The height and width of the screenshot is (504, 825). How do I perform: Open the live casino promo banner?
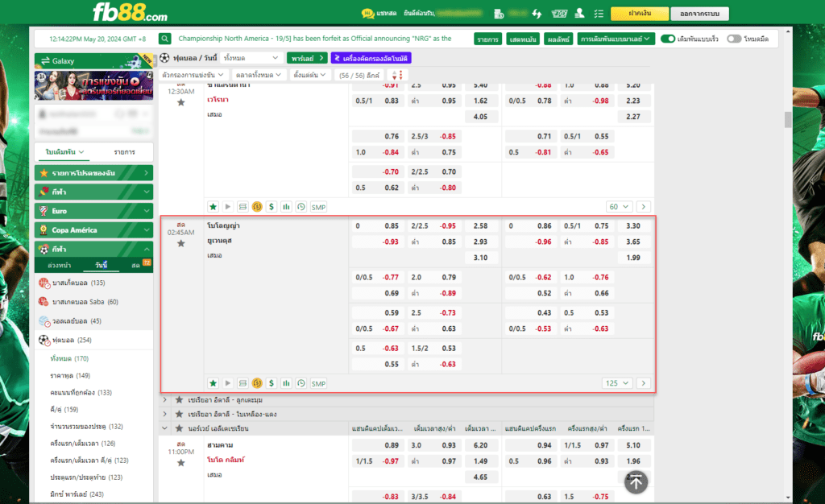click(93, 85)
